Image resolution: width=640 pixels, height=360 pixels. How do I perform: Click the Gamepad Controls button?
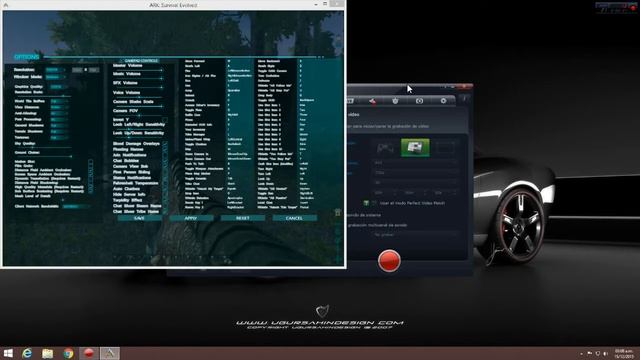pos(140,61)
